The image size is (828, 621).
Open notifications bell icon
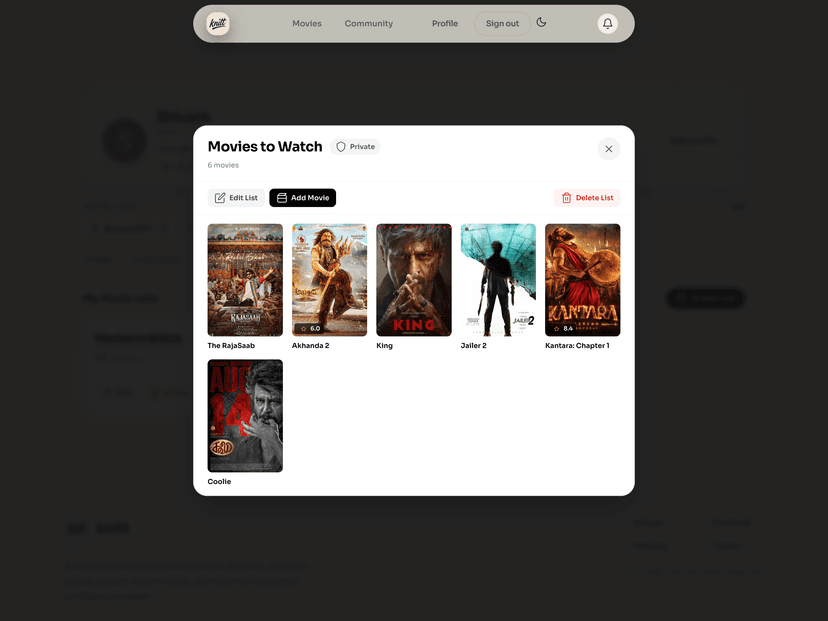[607, 23]
